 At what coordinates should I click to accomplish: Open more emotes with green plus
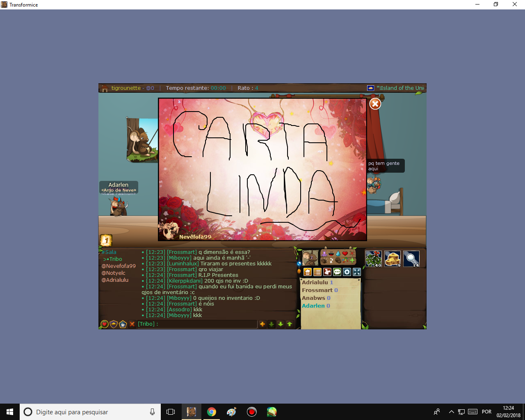point(352,260)
